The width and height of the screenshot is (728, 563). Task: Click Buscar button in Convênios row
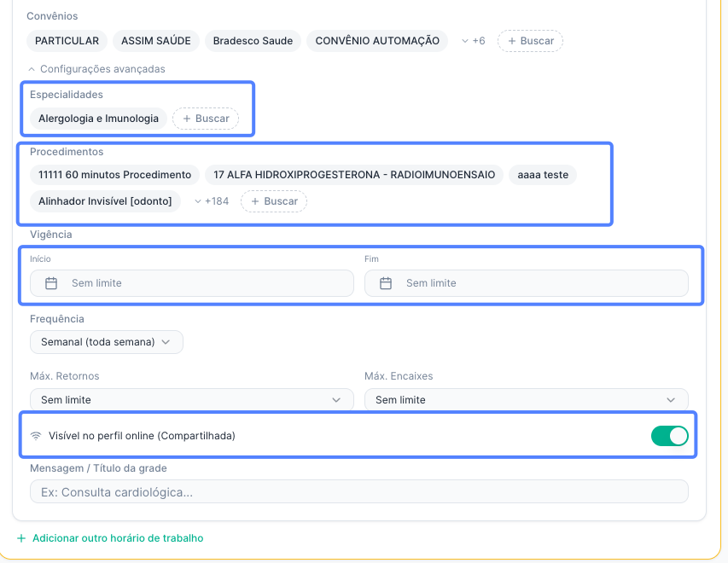pyautogui.click(x=530, y=41)
